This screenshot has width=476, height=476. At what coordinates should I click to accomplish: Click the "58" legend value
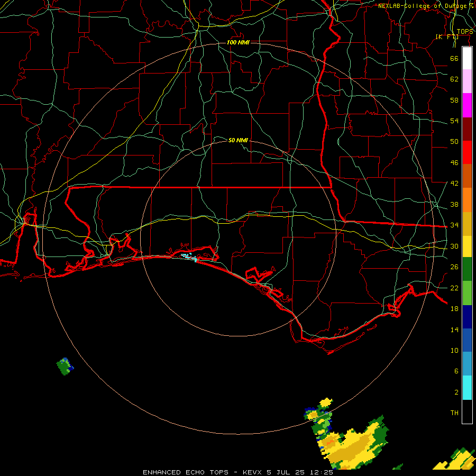tap(454, 100)
